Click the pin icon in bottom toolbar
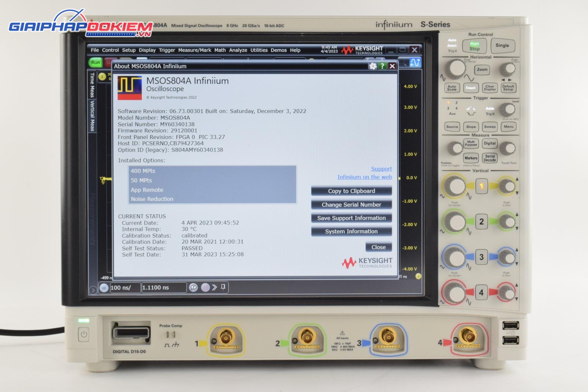Screen dimensions: 588x392 (x=223, y=287)
